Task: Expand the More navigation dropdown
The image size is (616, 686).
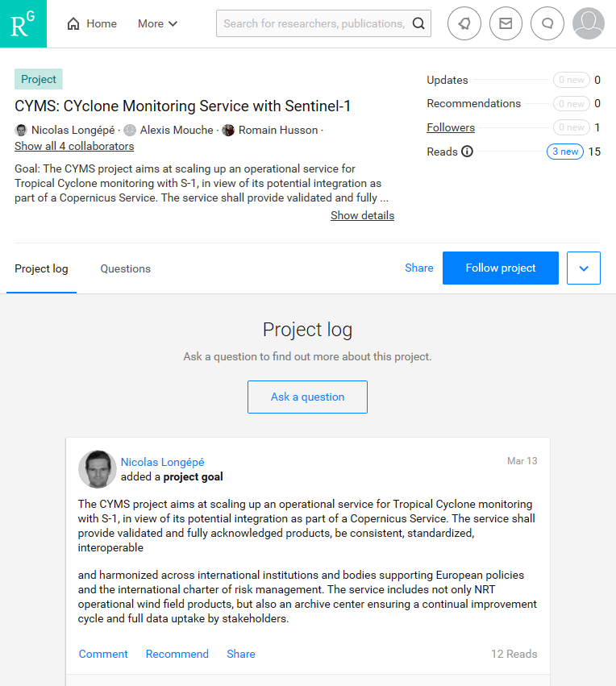Action: tap(157, 23)
